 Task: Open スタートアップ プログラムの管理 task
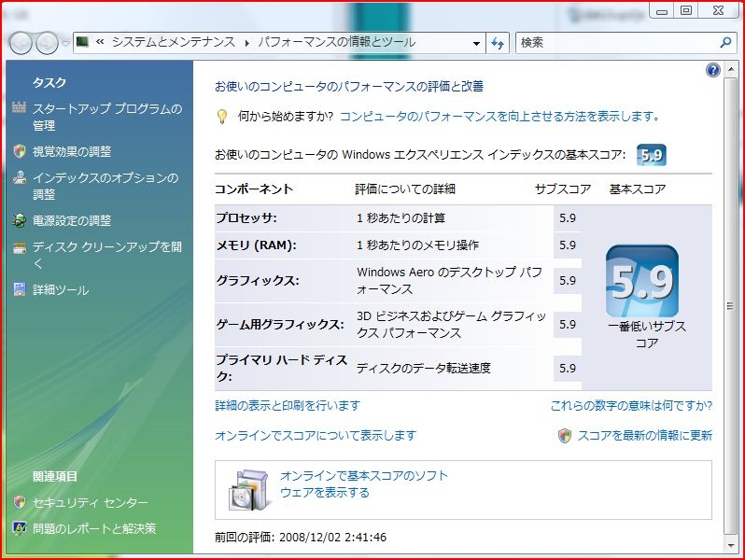pos(107,117)
